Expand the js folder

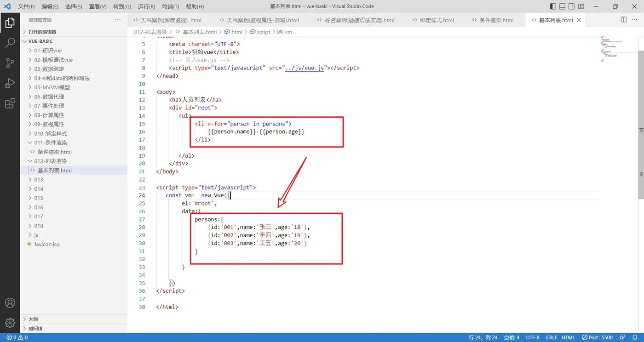pyautogui.click(x=74, y=235)
